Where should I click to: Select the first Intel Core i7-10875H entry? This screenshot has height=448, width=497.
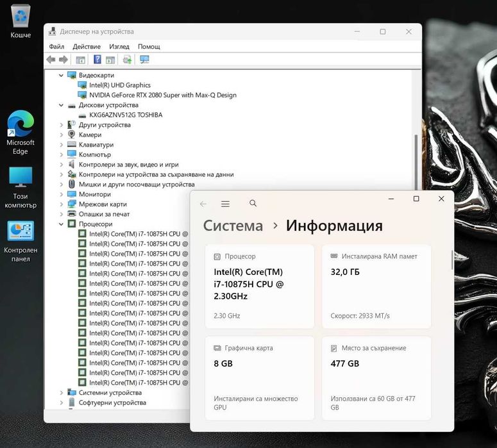[139, 234]
